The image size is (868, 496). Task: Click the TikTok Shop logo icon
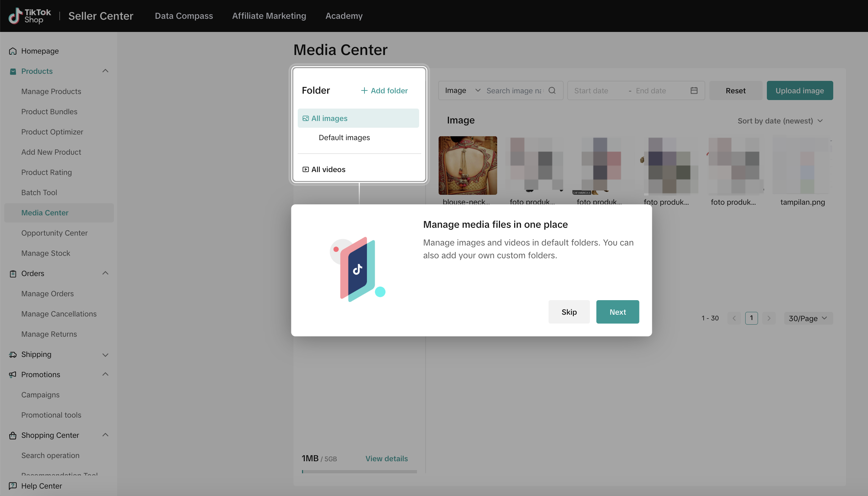tap(15, 16)
